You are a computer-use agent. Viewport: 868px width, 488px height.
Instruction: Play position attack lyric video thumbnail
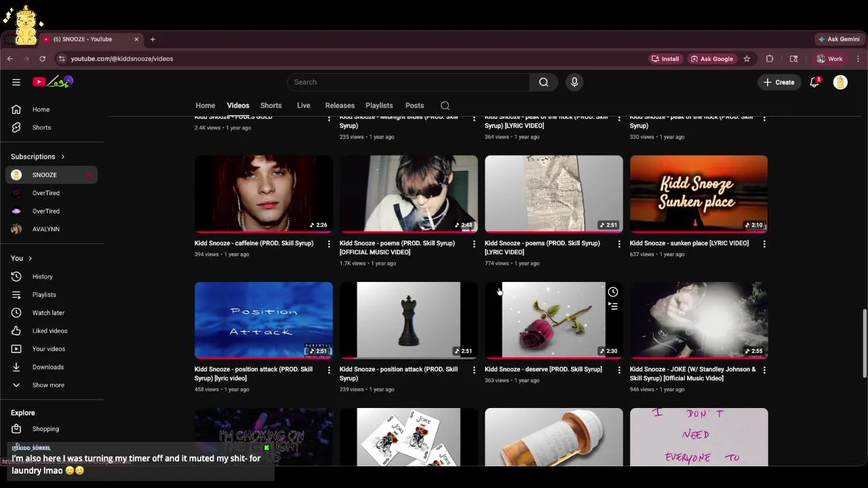pos(264,320)
